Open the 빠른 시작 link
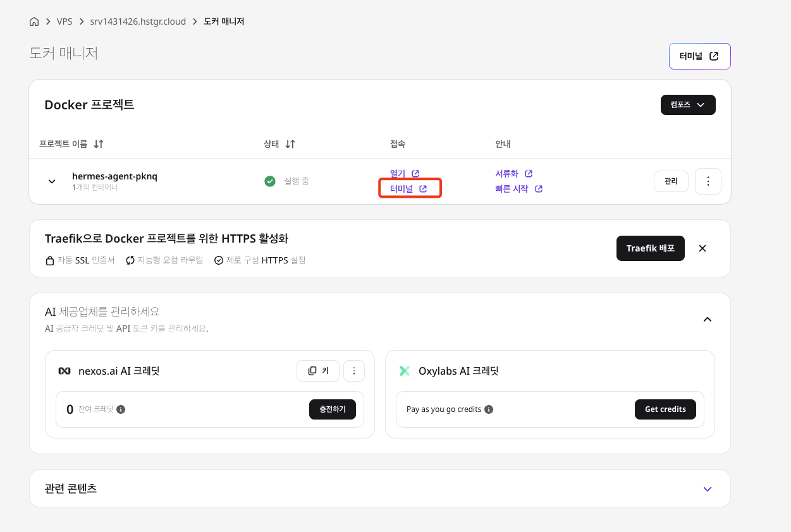The height and width of the screenshot is (532, 791). [519, 188]
